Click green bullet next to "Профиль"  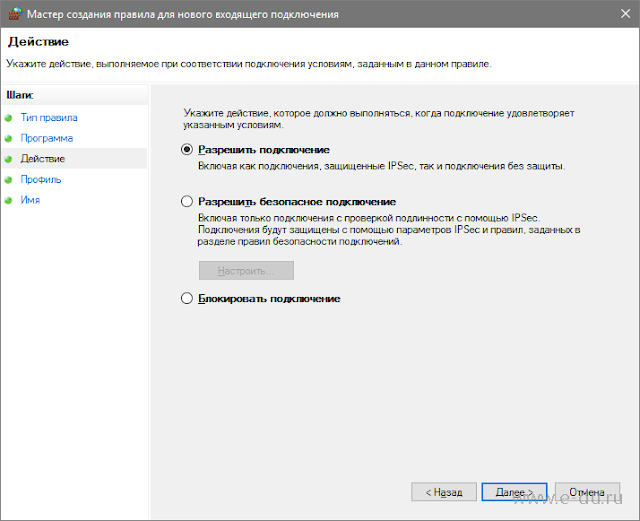tap(9, 180)
